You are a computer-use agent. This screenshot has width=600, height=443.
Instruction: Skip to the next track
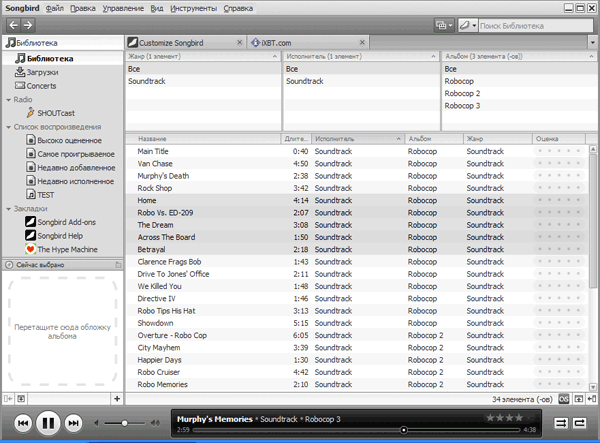pos(73,423)
